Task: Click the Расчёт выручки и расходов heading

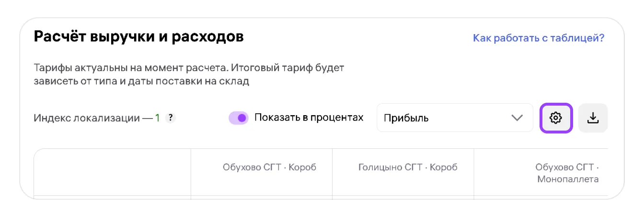Action: (x=139, y=36)
